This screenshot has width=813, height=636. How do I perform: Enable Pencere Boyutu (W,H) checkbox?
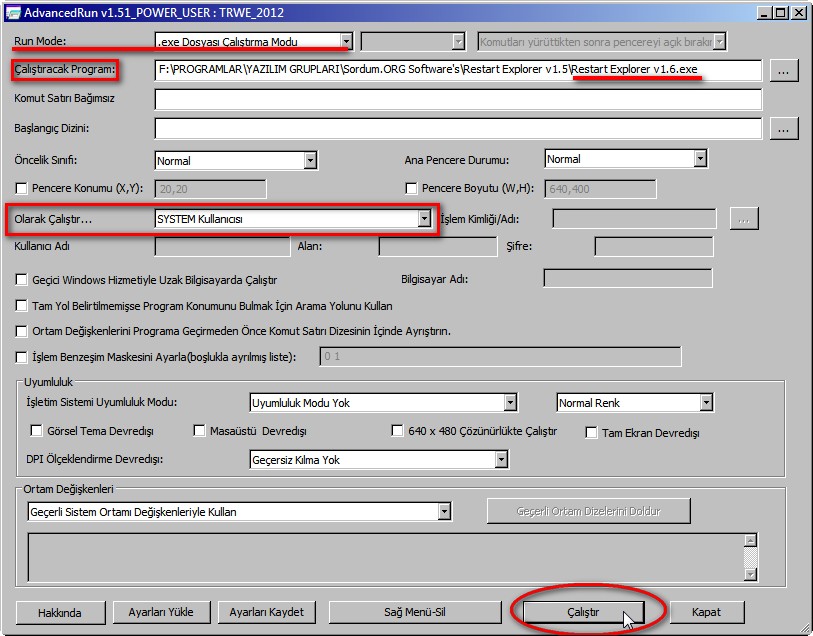pos(411,189)
